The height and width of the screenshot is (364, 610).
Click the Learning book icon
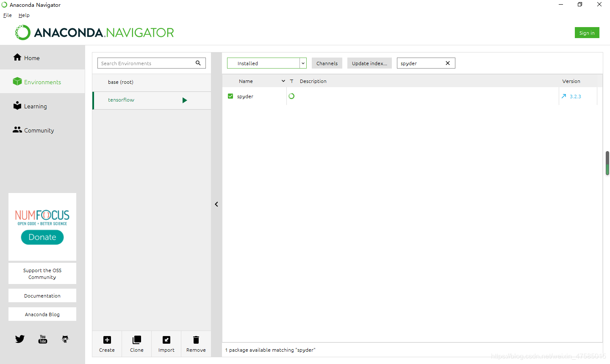17,105
